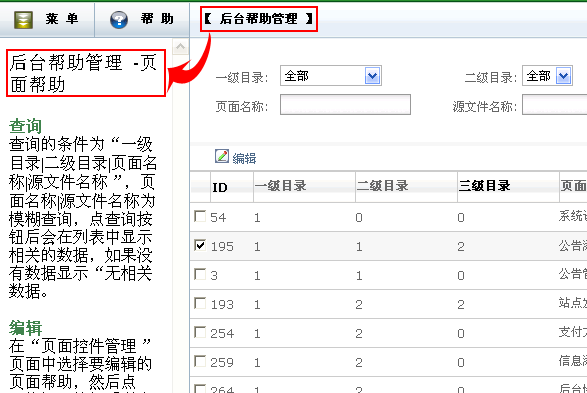587x393 pixels.
Task: Click the green 编辑 heading in help panel
Action: coord(25,328)
